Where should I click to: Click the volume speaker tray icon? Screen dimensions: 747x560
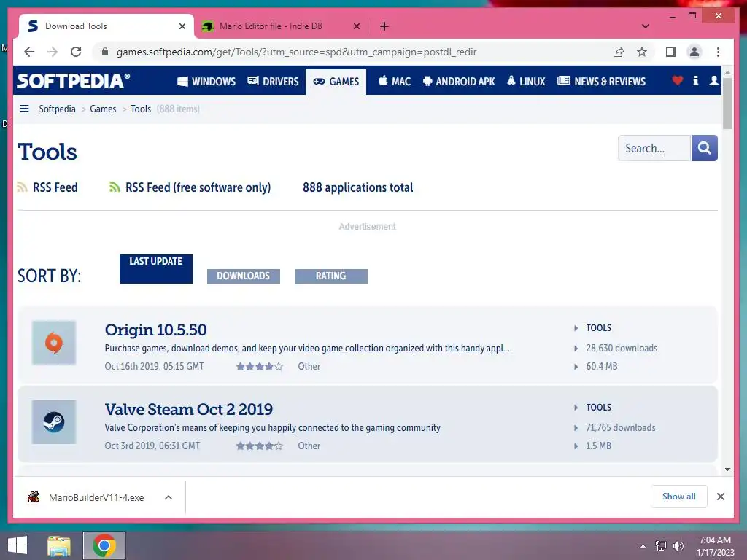[x=678, y=546]
